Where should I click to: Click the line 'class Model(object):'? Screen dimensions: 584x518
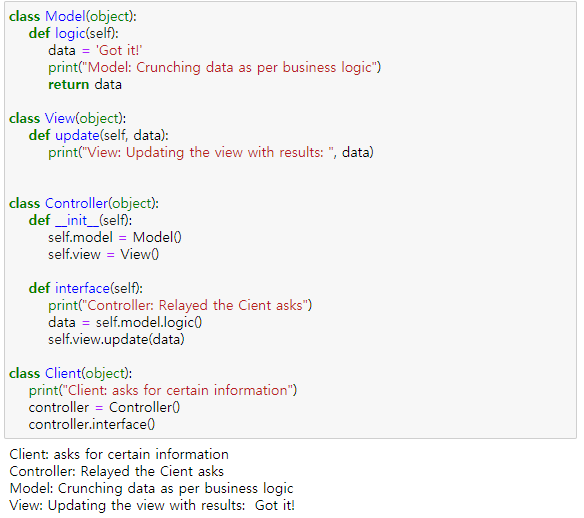coord(73,16)
